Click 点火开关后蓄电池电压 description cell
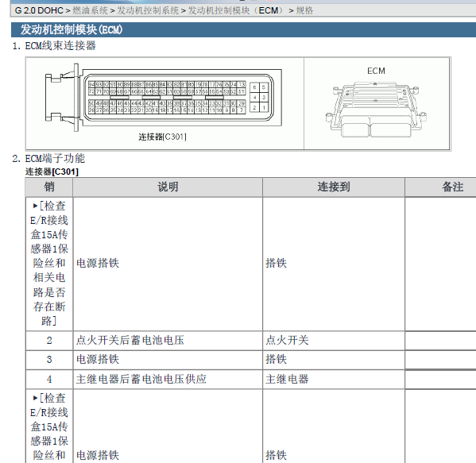The image size is (476, 463). (168, 341)
